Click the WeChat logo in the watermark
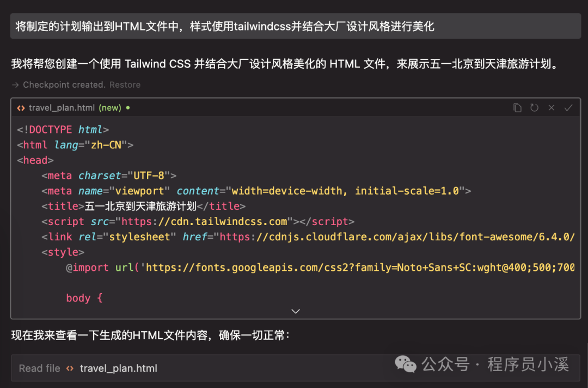Image resolution: width=588 pixels, height=388 pixels. tap(406, 365)
